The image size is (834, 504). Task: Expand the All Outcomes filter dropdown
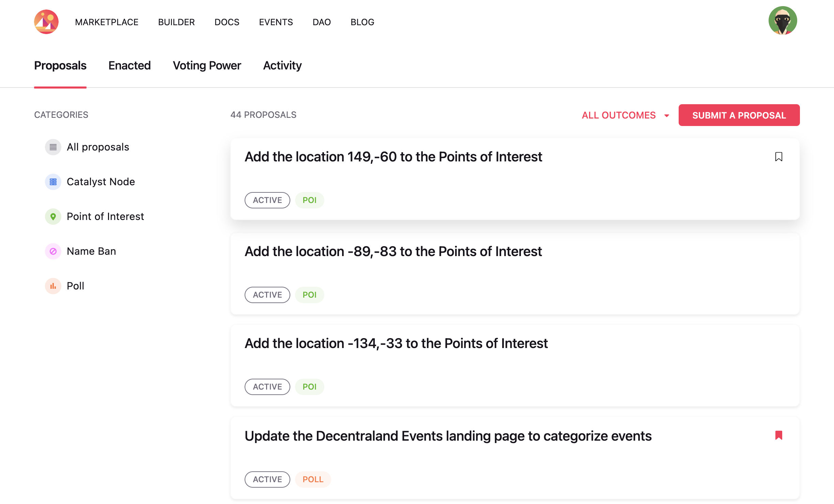618,115
